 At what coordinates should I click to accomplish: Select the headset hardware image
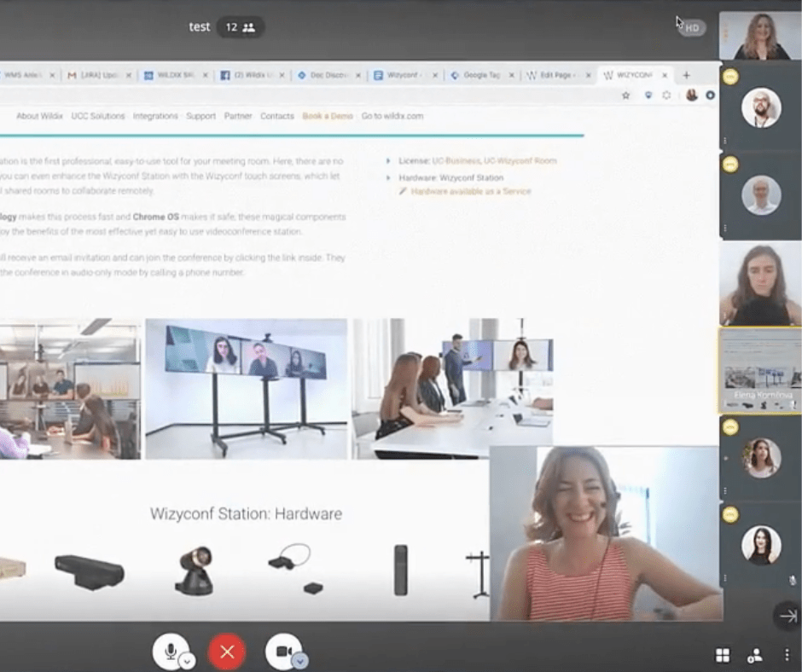[296, 569]
